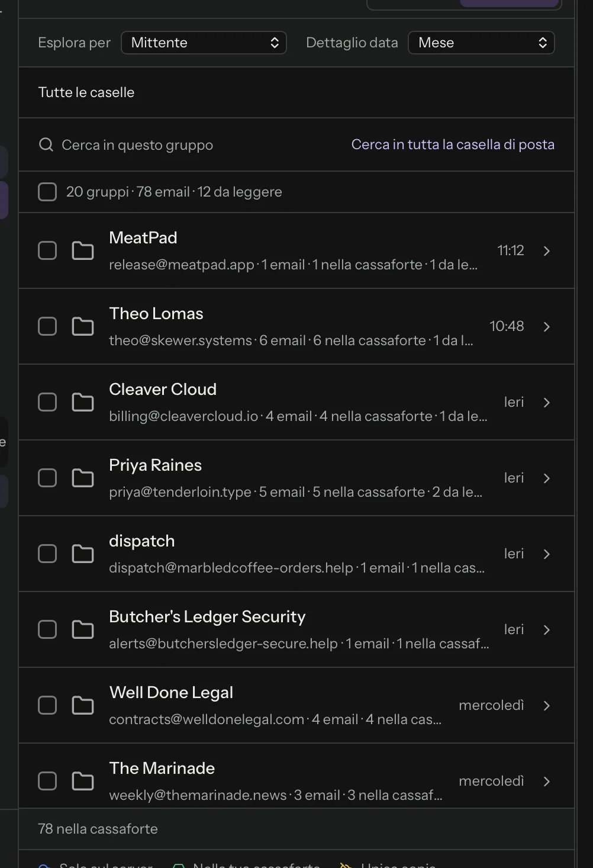Click the Well Done Legal folder icon

pyautogui.click(x=83, y=705)
